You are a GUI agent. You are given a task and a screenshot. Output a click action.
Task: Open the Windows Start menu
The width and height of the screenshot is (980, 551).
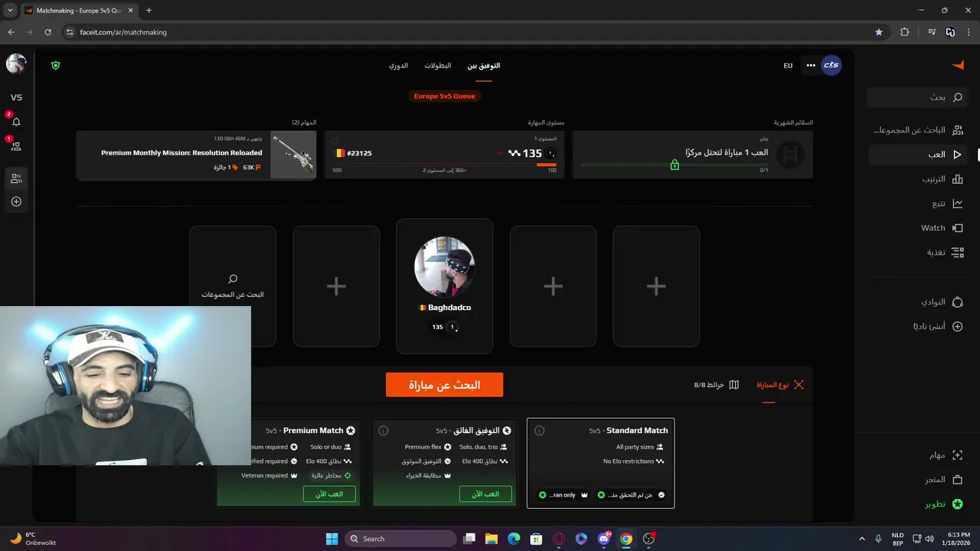point(332,539)
